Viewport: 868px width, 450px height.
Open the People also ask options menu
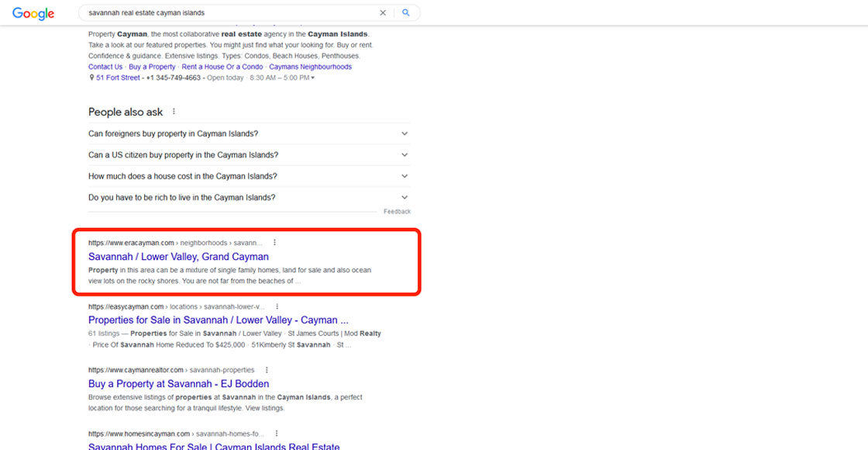click(x=174, y=112)
